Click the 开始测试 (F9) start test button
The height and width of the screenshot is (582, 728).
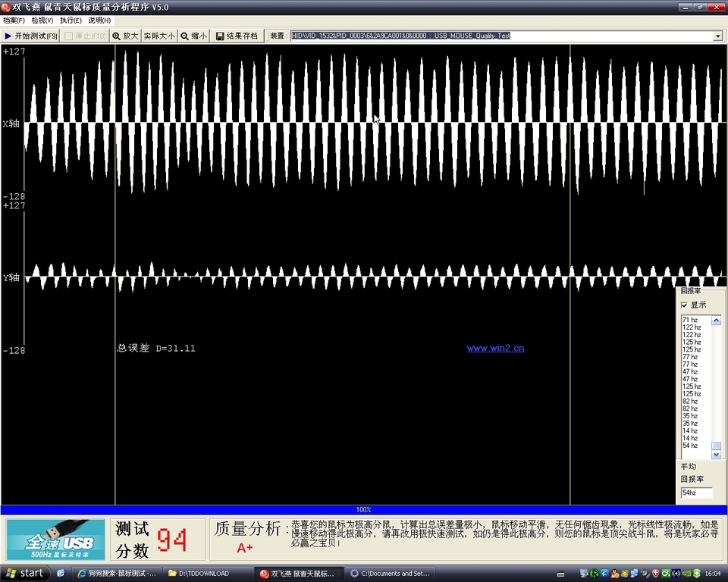click(x=31, y=36)
